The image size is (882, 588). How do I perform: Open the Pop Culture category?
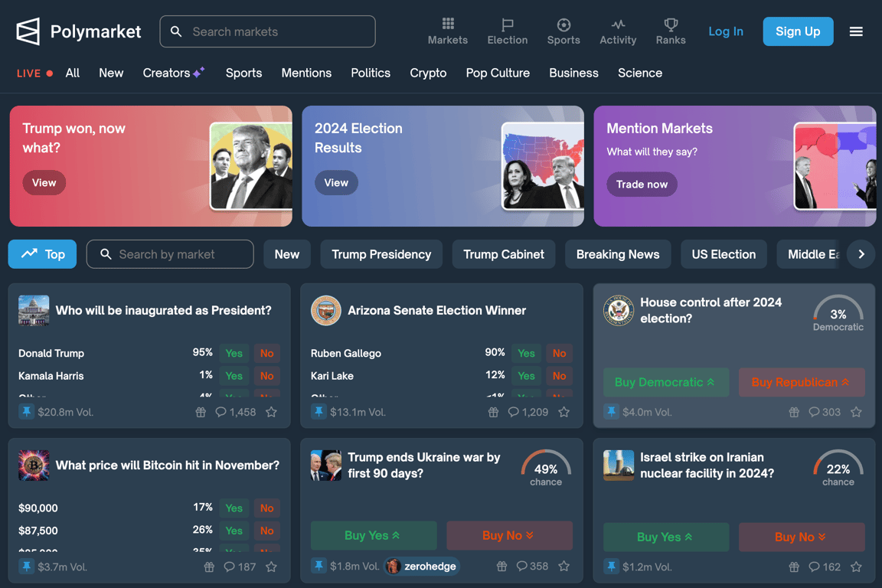point(498,73)
